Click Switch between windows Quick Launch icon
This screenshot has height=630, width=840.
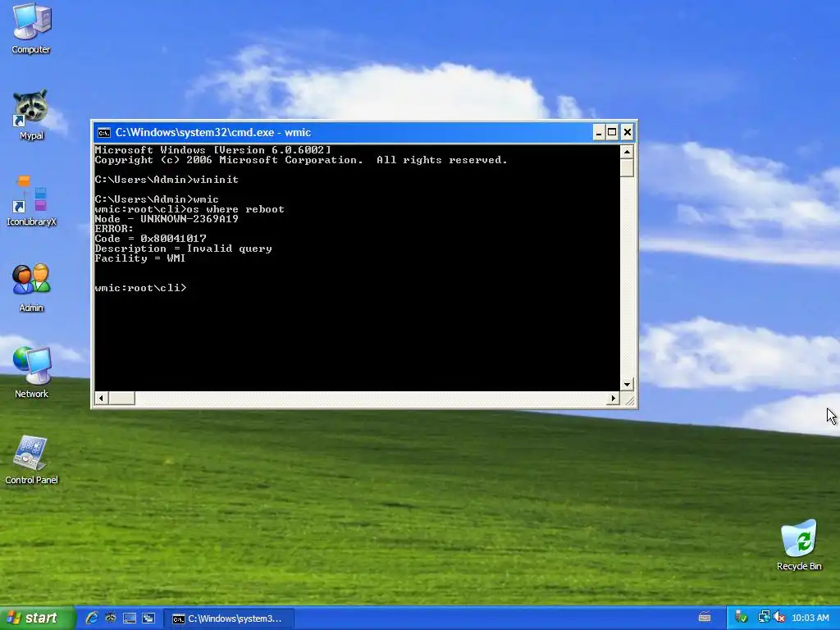click(x=148, y=619)
